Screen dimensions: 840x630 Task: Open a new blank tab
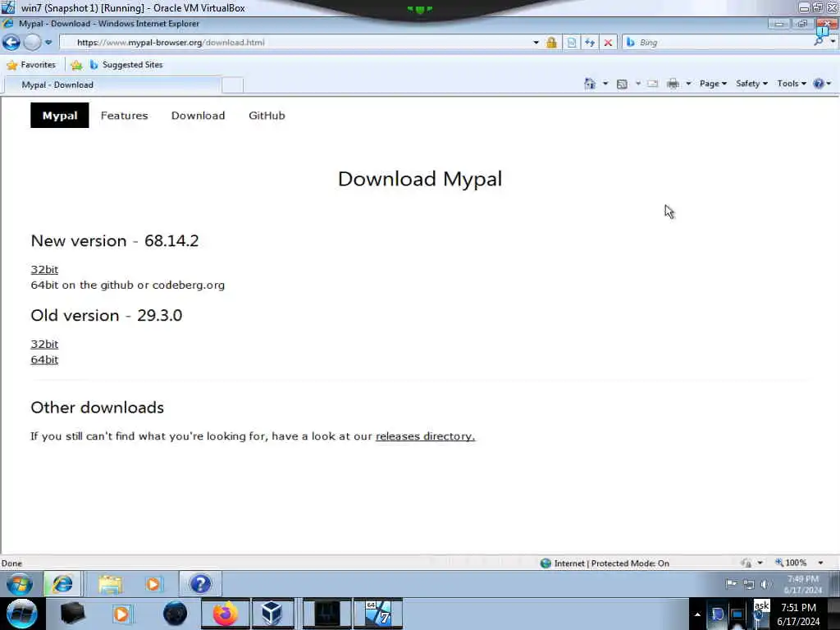tap(232, 84)
